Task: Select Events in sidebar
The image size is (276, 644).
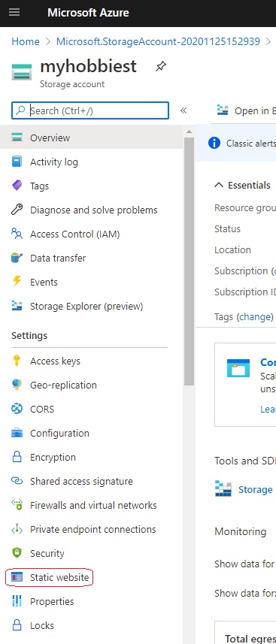Action: click(x=44, y=282)
